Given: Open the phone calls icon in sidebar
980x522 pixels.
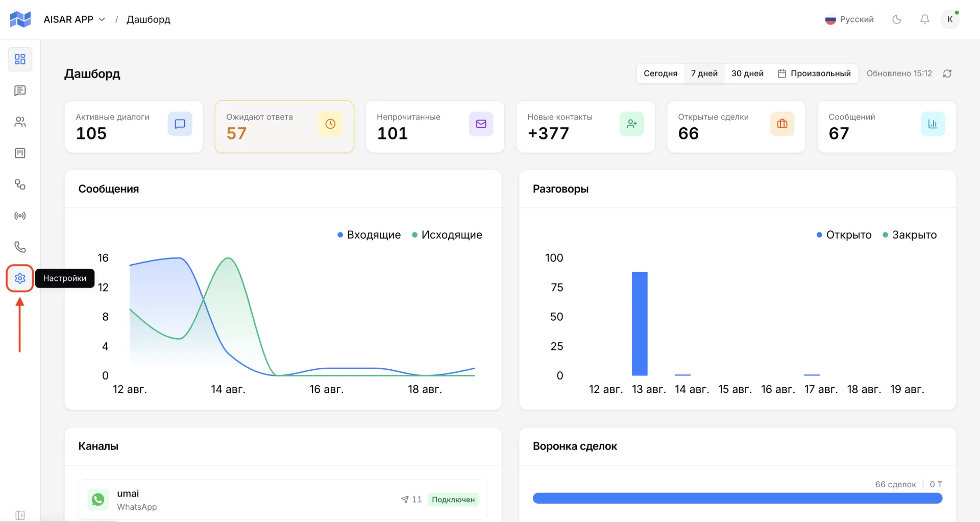Looking at the screenshot, I should [x=20, y=247].
